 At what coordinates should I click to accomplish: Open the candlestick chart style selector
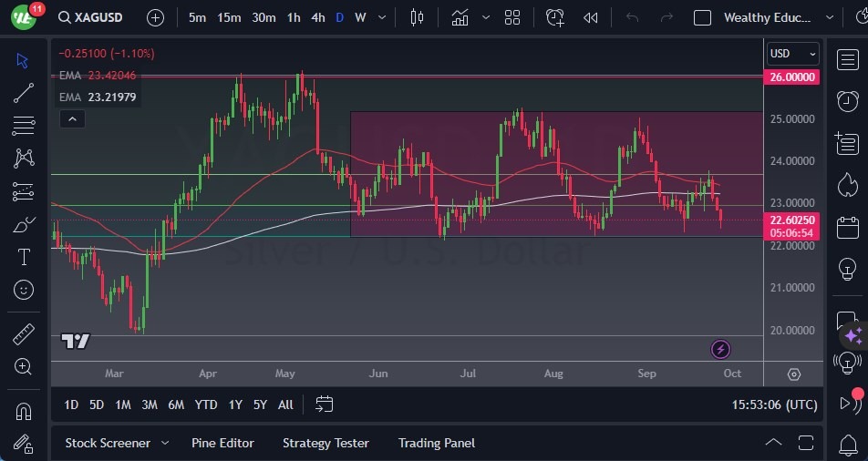click(x=418, y=17)
